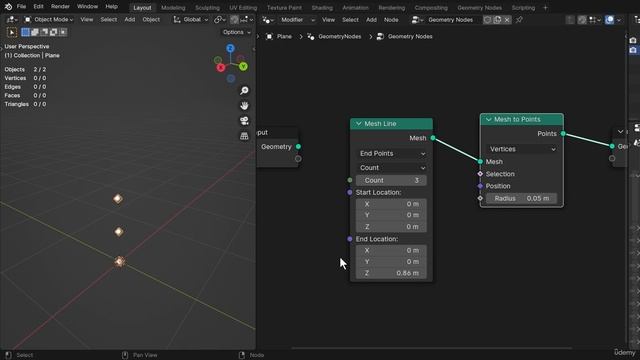
Task: Click Group Input Geometry output socket
Action: point(298,147)
